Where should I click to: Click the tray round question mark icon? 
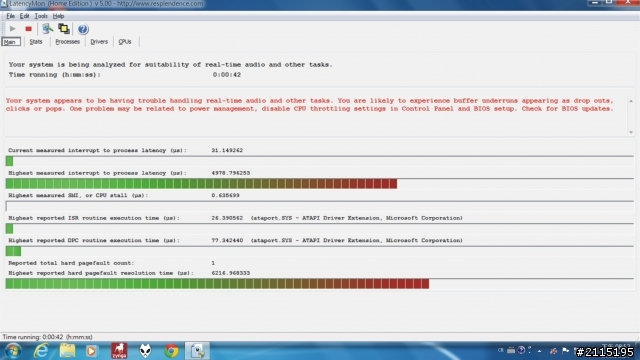(x=521, y=350)
